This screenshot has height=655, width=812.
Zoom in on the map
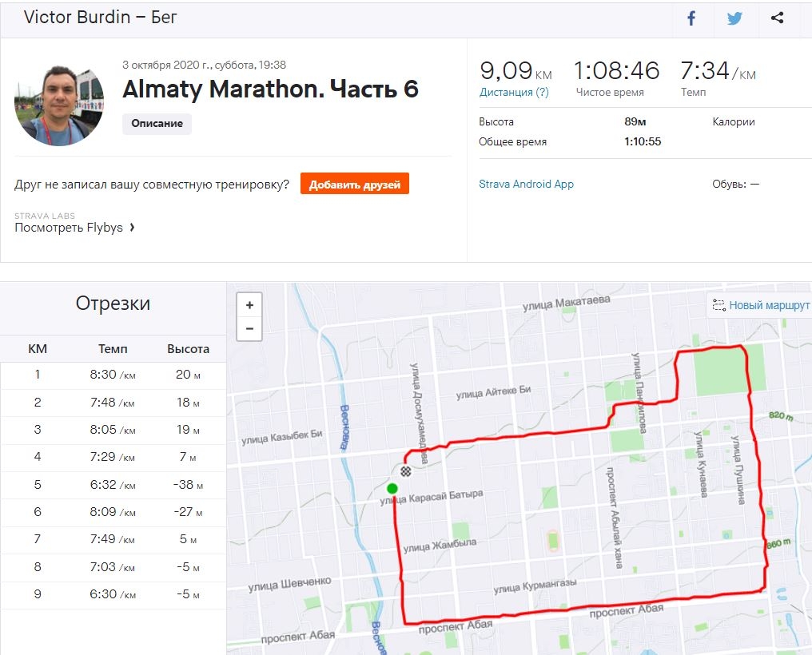(x=249, y=305)
